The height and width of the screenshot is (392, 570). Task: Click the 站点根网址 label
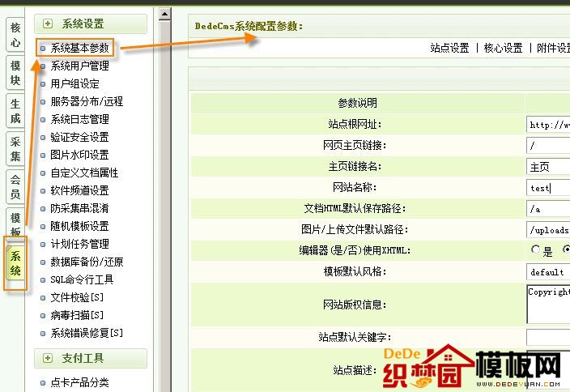(355, 125)
